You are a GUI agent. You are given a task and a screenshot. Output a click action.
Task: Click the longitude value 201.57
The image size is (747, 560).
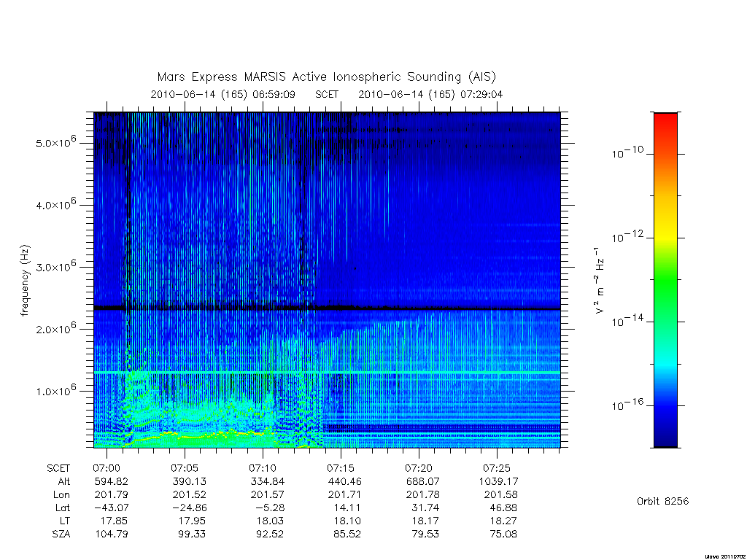(267, 495)
